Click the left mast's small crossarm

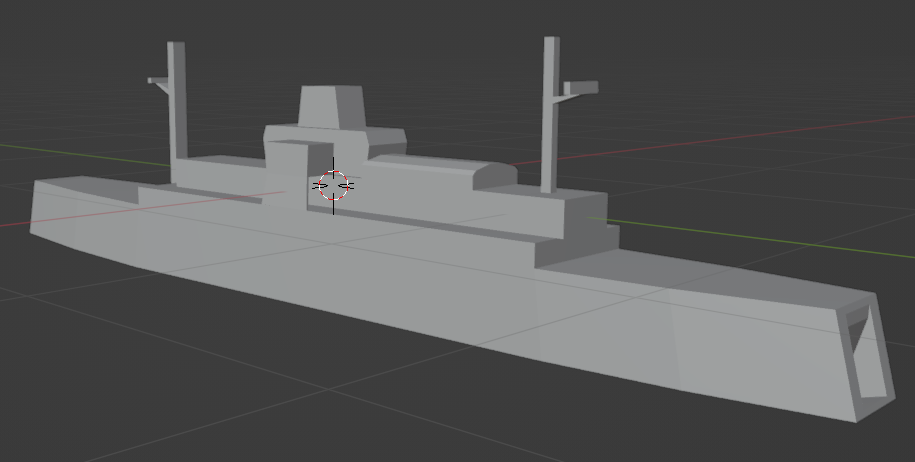[x=158, y=82]
